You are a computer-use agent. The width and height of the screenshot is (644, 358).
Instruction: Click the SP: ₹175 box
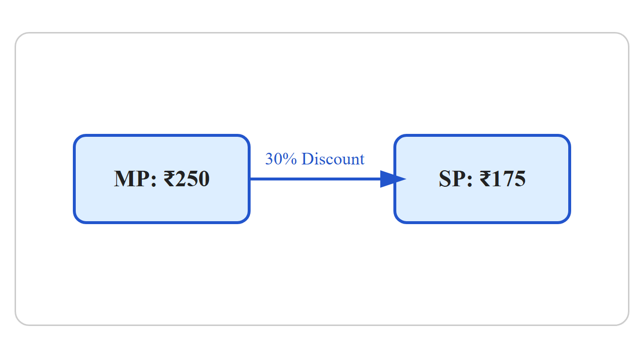pyautogui.click(x=482, y=179)
